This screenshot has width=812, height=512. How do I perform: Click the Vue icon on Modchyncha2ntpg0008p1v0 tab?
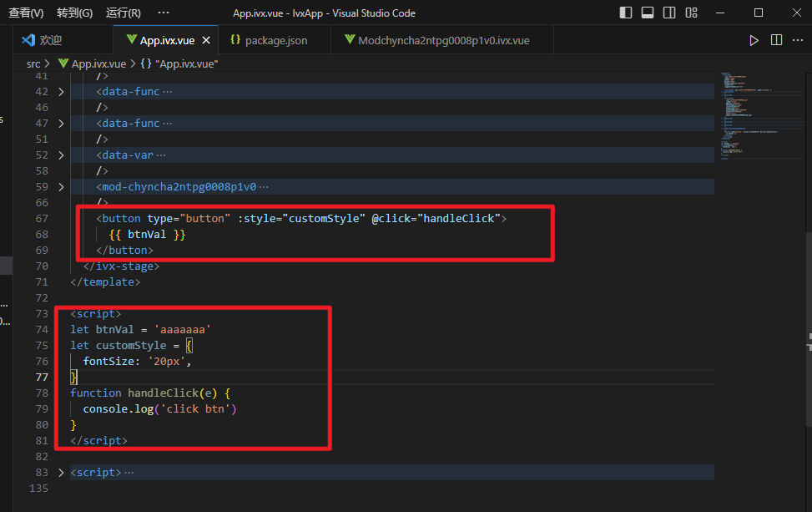pyautogui.click(x=350, y=39)
